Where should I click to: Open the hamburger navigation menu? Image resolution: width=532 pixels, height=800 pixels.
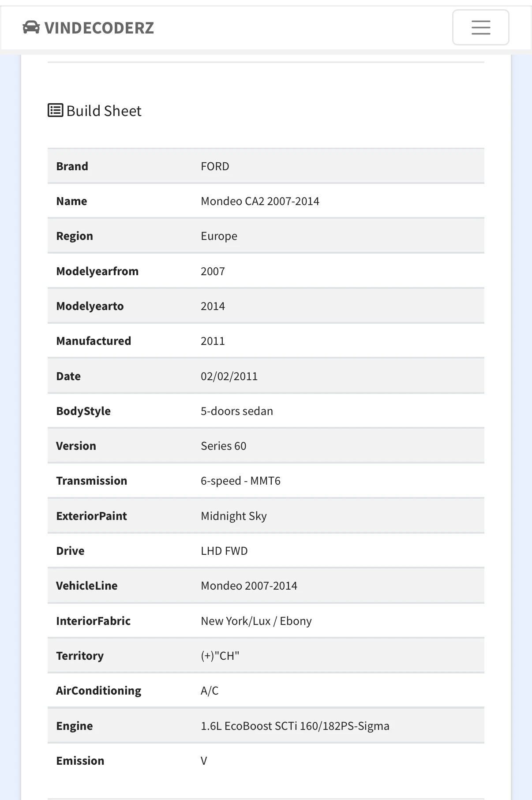coord(480,27)
